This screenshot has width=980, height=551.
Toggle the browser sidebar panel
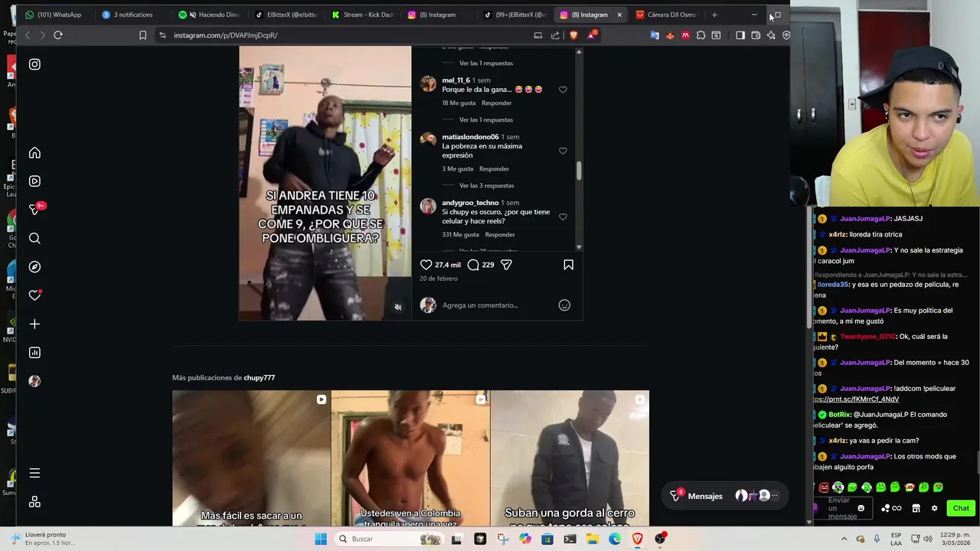coord(740,35)
